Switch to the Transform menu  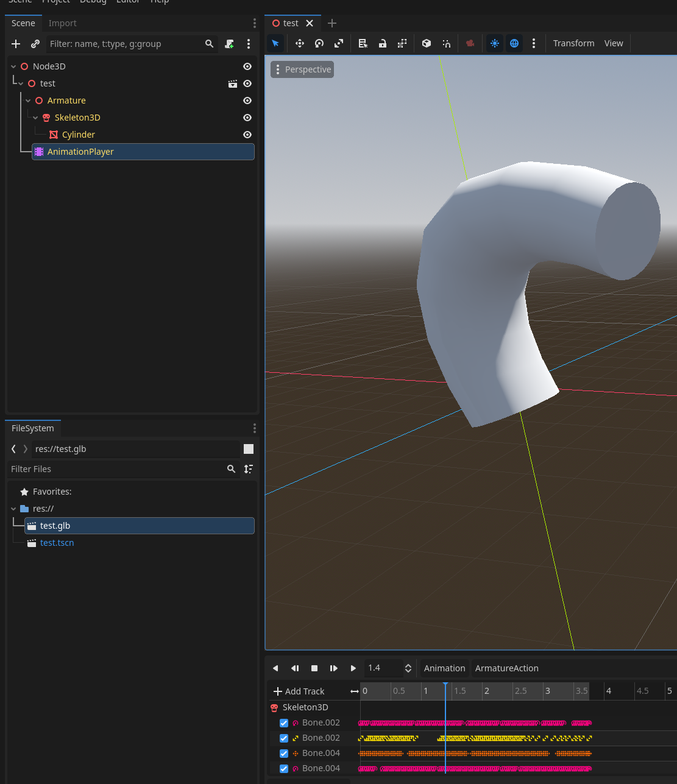(573, 43)
